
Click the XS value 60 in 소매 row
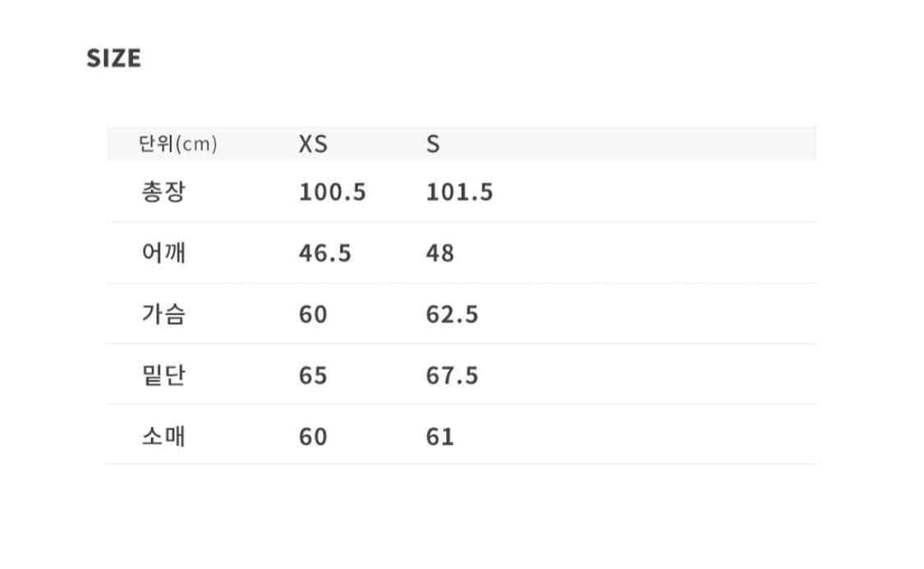pos(313,436)
